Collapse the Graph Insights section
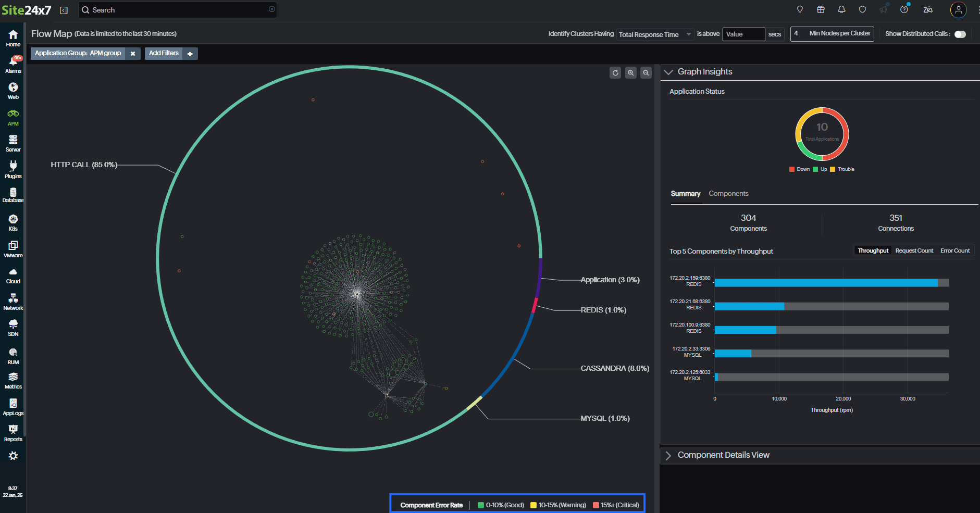 point(669,72)
